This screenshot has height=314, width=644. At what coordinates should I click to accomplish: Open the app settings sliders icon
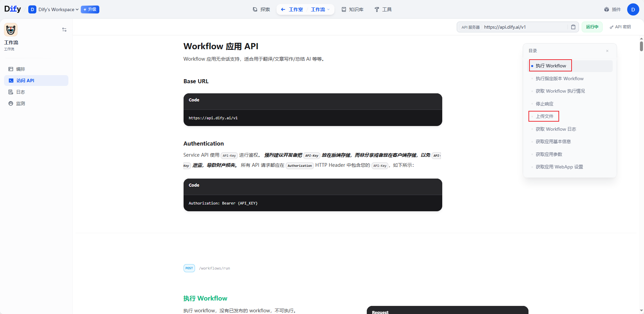click(64, 30)
